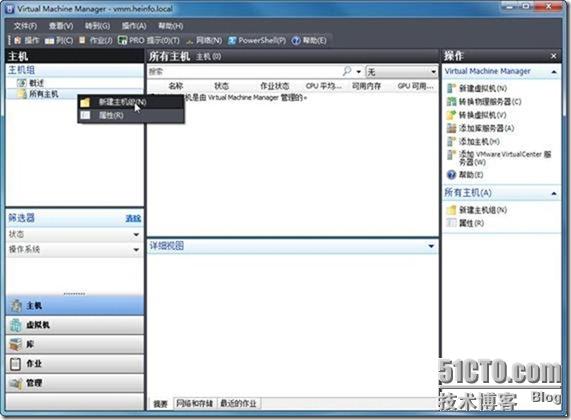The height and width of the screenshot is (420, 571).
Task: Open the 查看(V) menu
Action: click(x=61, y=26)
